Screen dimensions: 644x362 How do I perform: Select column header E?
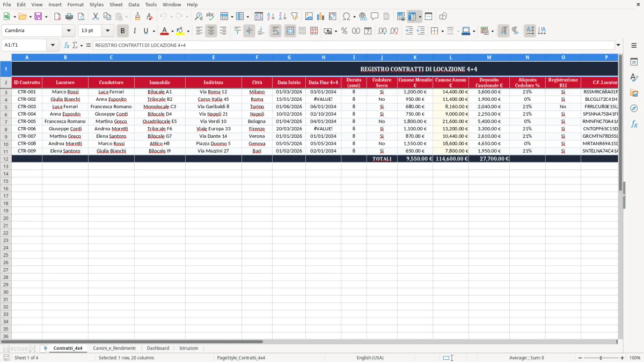(x=214, y=57)
